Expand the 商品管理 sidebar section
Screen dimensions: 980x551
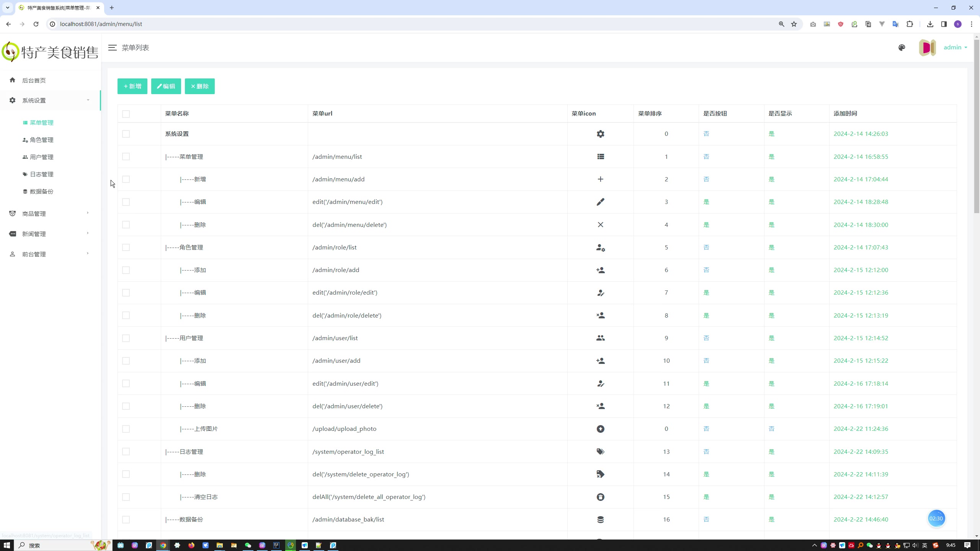(x=51, y=214)
